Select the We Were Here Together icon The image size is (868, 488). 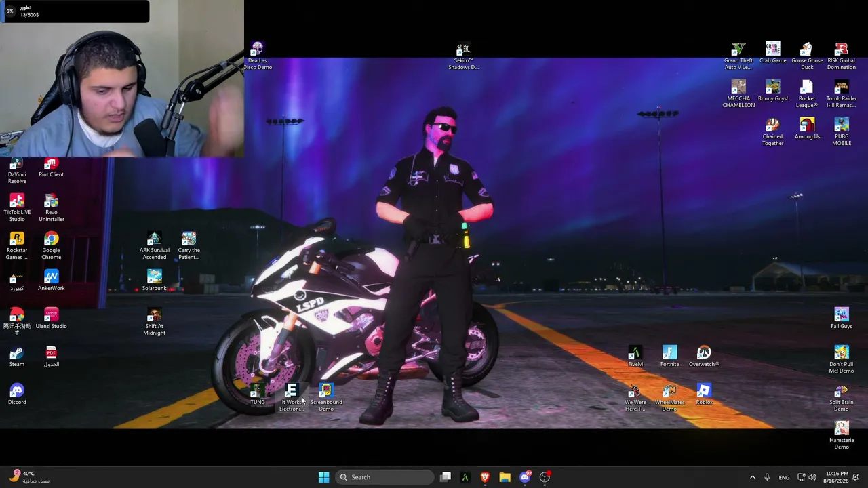click(635, 398)
